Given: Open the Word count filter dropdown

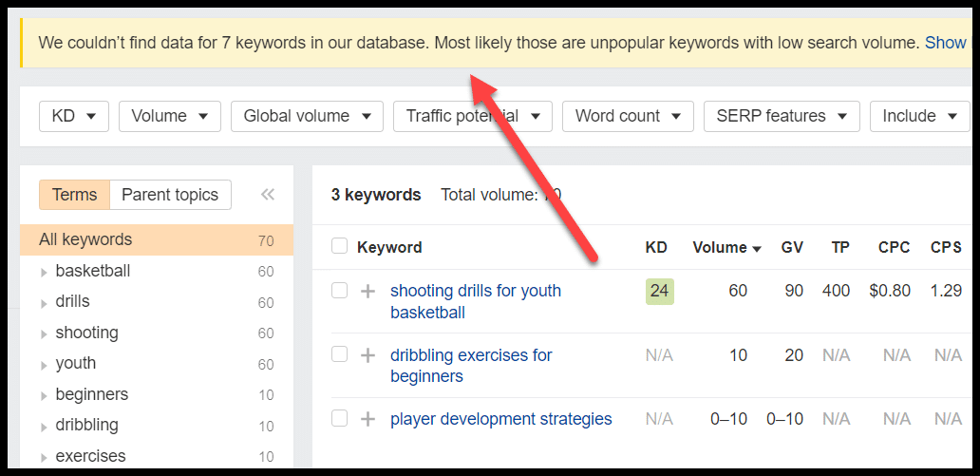Looking at the screenshot, I should (x=628, y=116).
